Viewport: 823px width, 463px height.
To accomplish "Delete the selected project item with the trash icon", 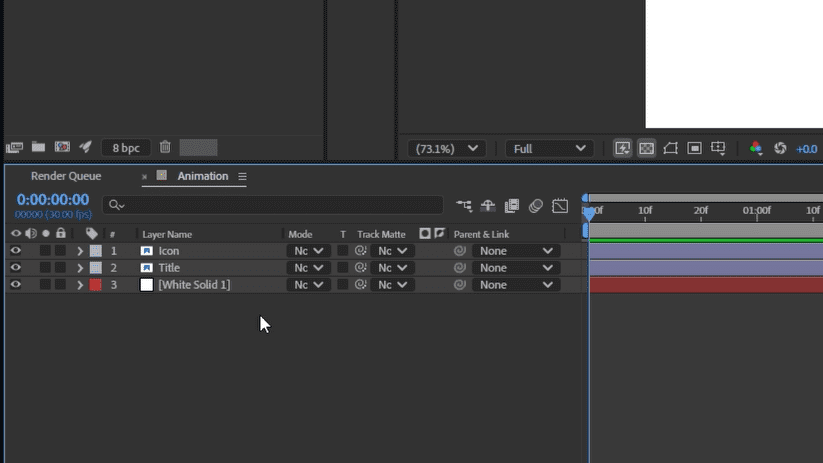I will tap(165, 147).
